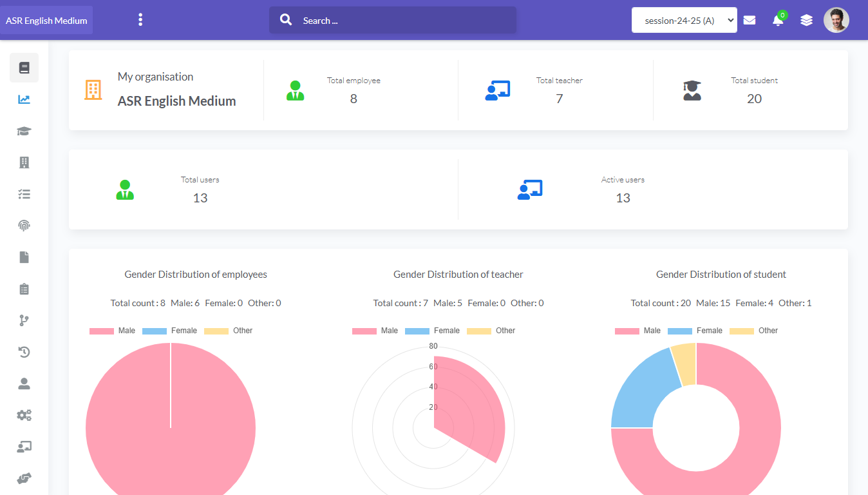Click 'Total count : 7' teacher summary text
The image size is (868, 495).
pos(401,303)
